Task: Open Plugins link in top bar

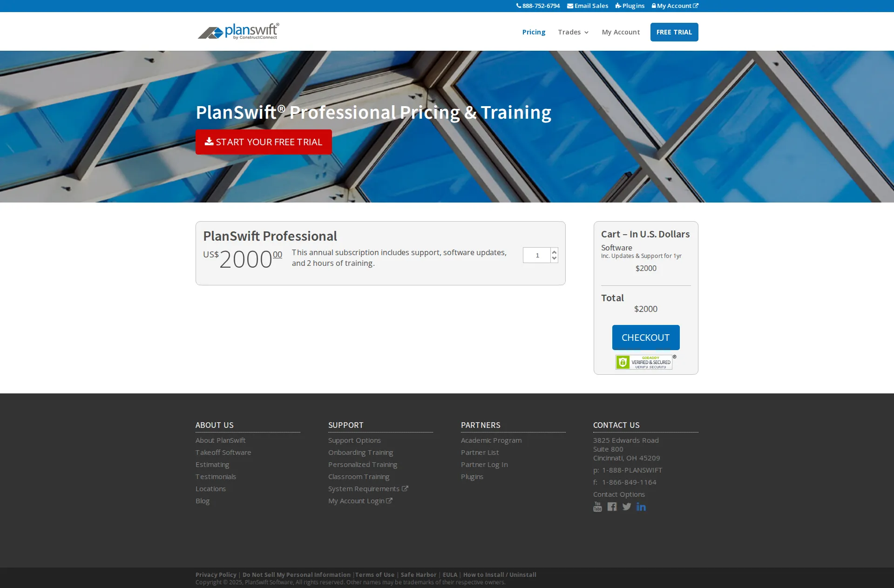Action: pyautogui.click(x=630, y=6)
